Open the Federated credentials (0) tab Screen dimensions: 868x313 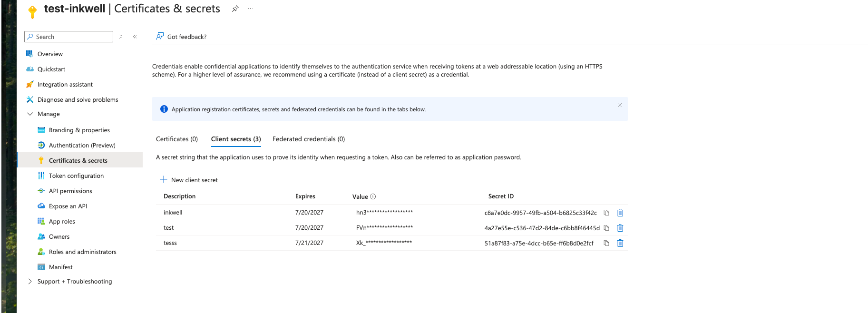[x=309, y=139]
